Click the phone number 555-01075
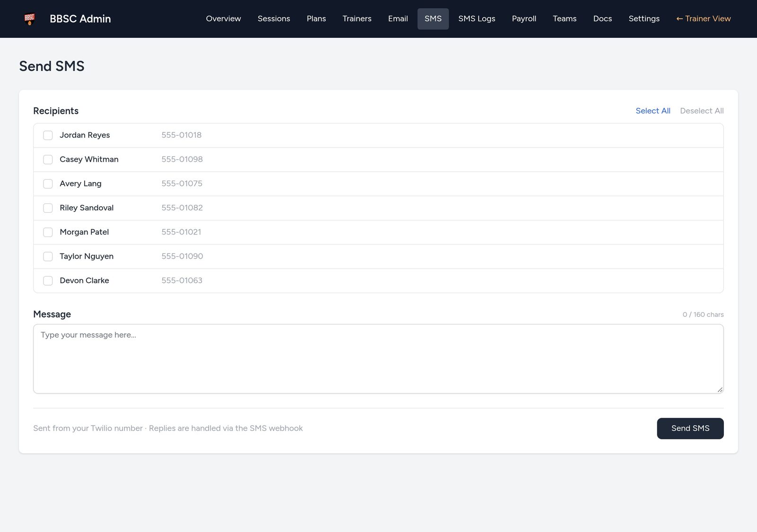757x532 pixels. point(182,183)
